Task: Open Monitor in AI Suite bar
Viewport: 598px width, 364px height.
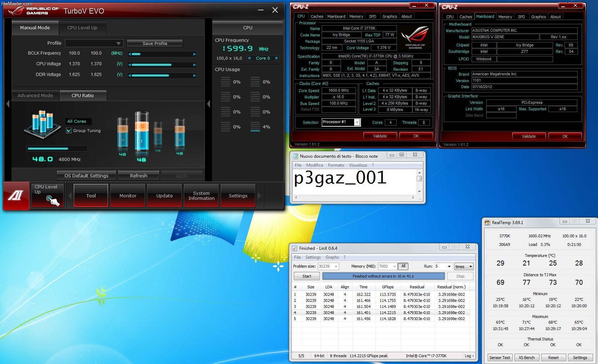Action: click(128, 196)
